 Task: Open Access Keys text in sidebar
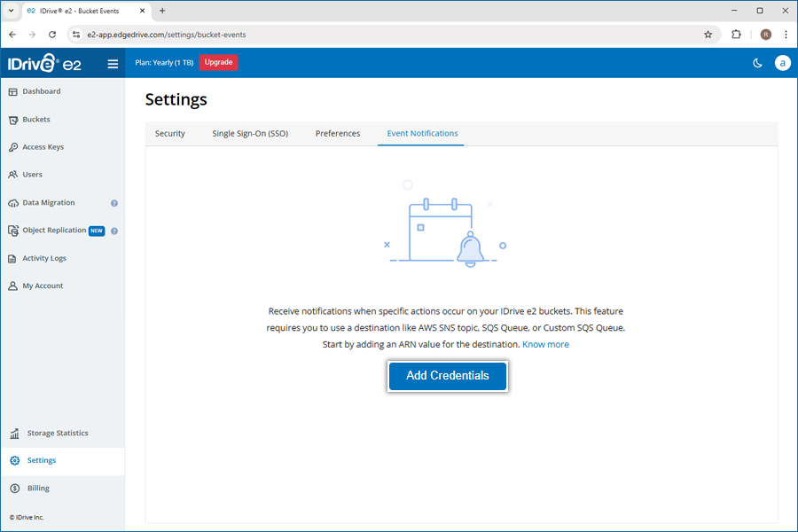[43, 147]
